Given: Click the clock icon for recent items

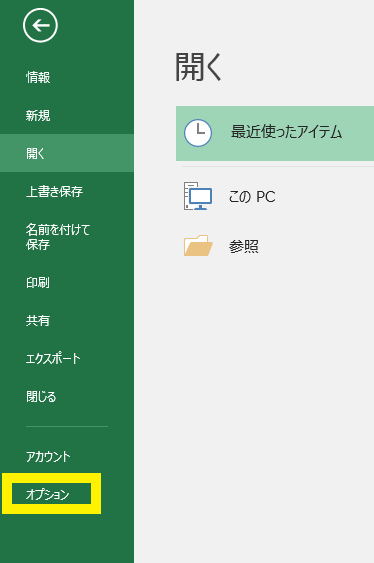Looking at the screenshot, I should coord(198,133).
